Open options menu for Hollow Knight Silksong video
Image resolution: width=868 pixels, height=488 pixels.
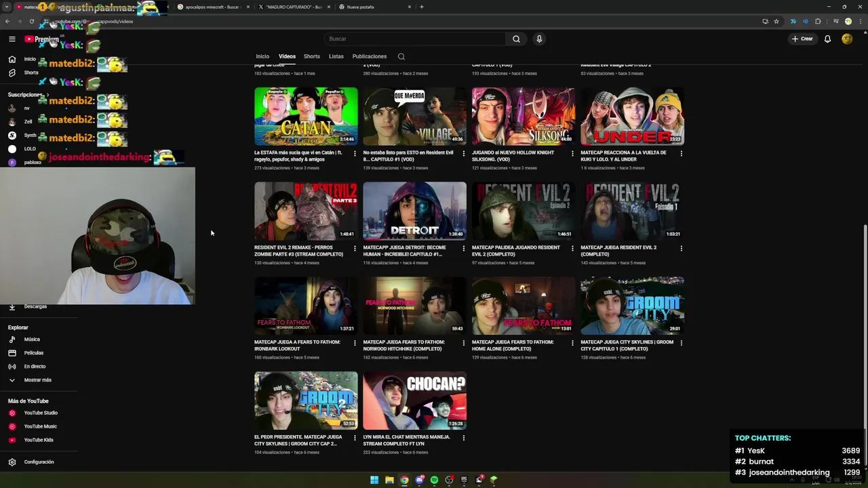point(572,153)
